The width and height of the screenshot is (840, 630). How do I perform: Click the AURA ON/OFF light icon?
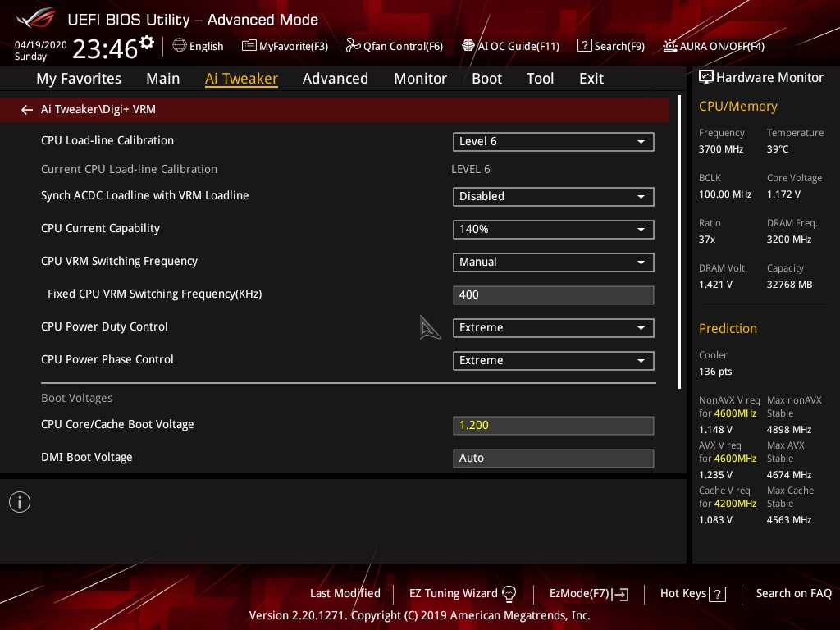[669, 46]
